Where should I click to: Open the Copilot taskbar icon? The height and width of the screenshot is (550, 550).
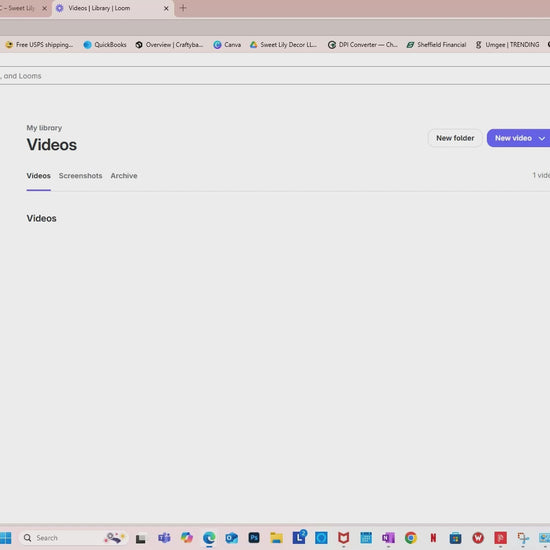187,537
